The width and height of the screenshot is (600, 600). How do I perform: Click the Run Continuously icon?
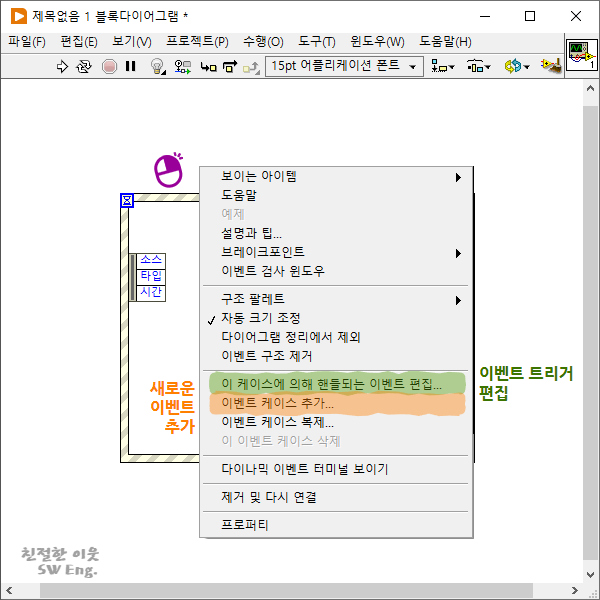pyautogui.click(x=84, y=67)
